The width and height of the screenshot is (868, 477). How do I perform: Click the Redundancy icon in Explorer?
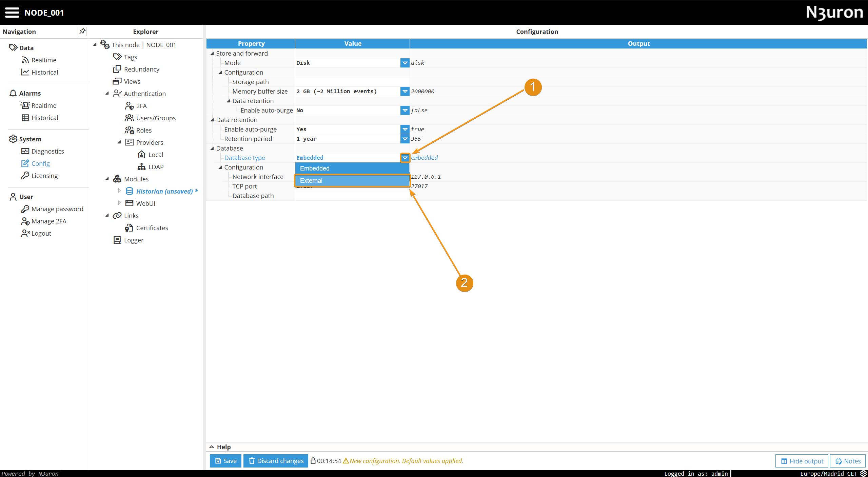coord(117,69)
